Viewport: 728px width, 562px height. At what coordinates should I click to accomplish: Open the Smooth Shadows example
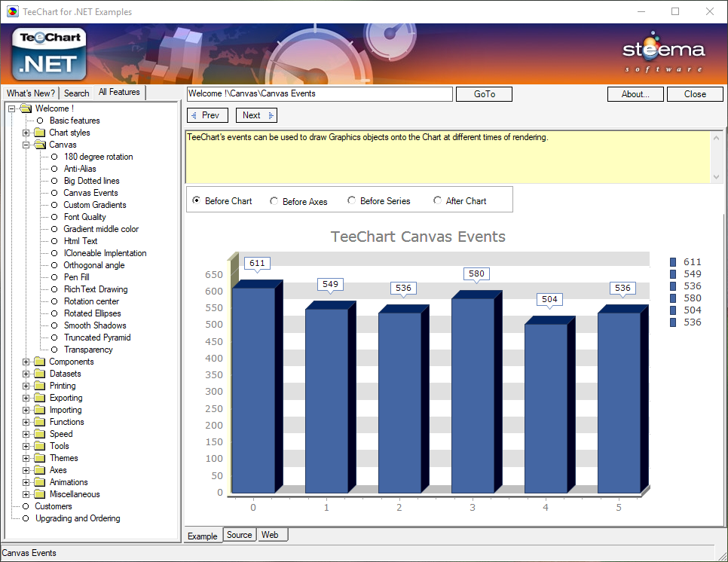95,325
